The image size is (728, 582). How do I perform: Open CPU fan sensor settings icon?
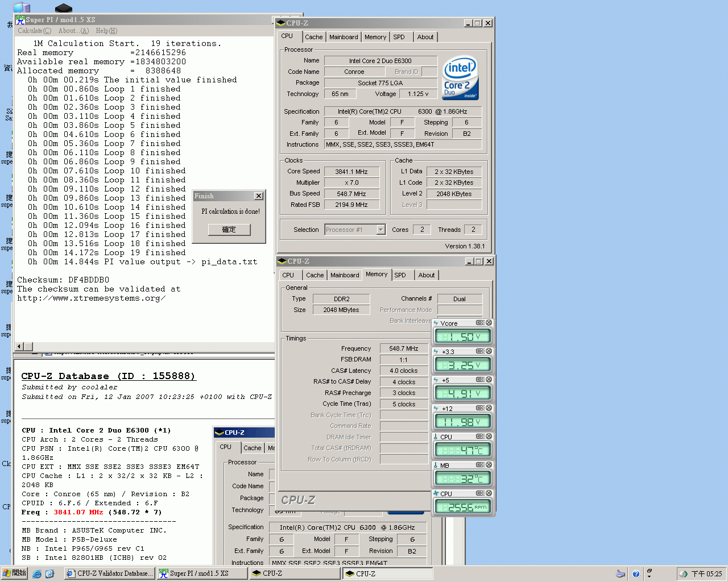click(x=480, y=493)
